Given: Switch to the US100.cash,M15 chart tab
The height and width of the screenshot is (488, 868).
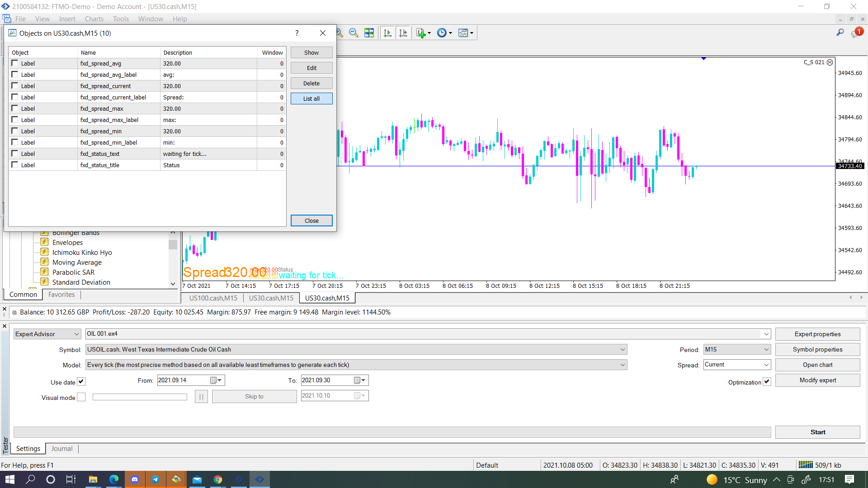Looking at the screenshot, I should (213, 298).
